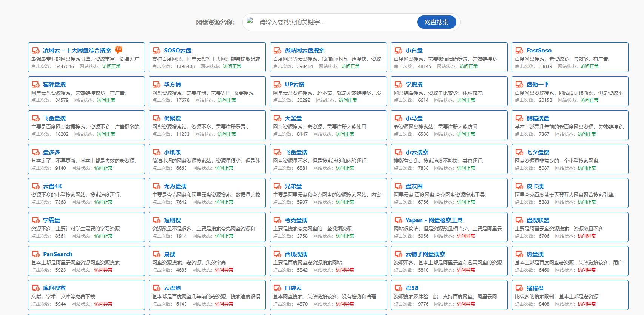Click the icon beside UP云搜
644x315 pixels.
click(x=277, y=84)
